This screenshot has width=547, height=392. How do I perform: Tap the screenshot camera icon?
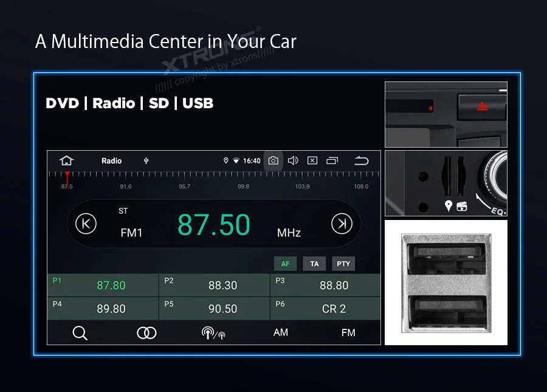coord(273,160)
